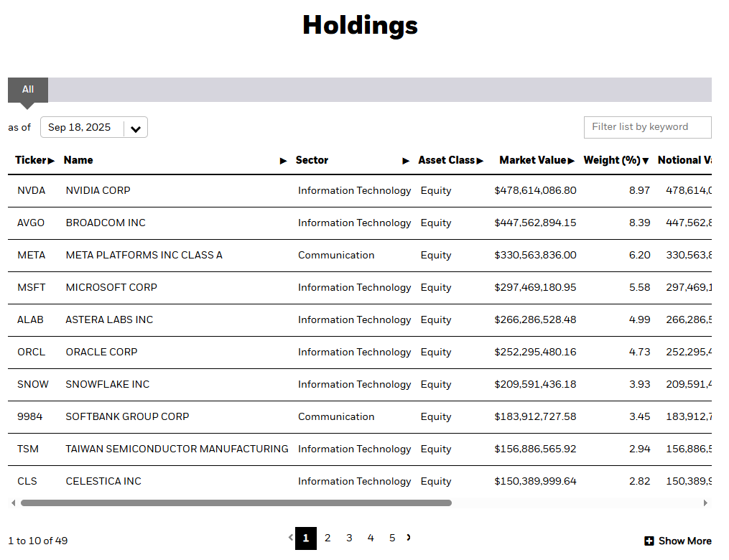Click Softbank Communication sector cell

coord(336,417)
